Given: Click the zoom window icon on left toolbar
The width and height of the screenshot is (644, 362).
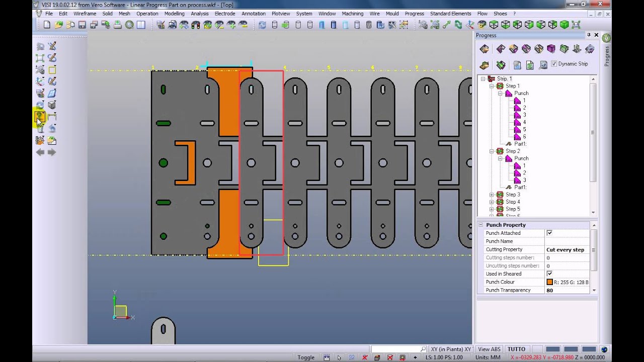Looking at the screenshot, I should coord(40,58).
